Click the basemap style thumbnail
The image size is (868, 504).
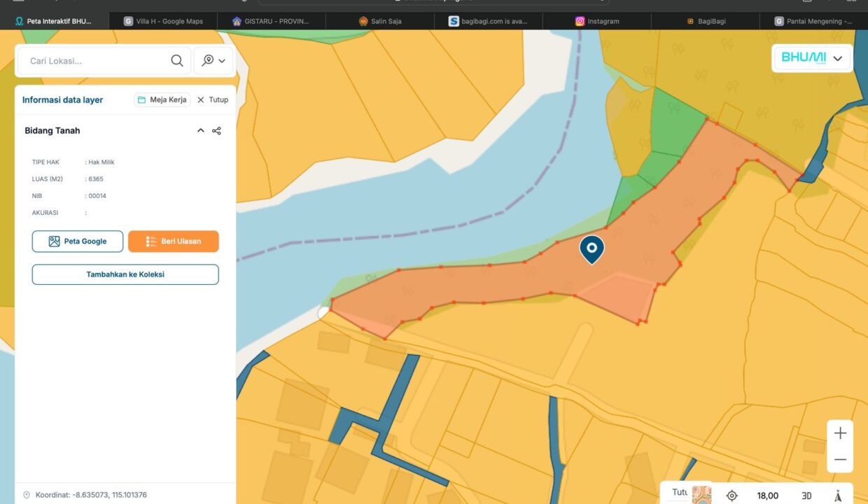click(x=701, y=494)
